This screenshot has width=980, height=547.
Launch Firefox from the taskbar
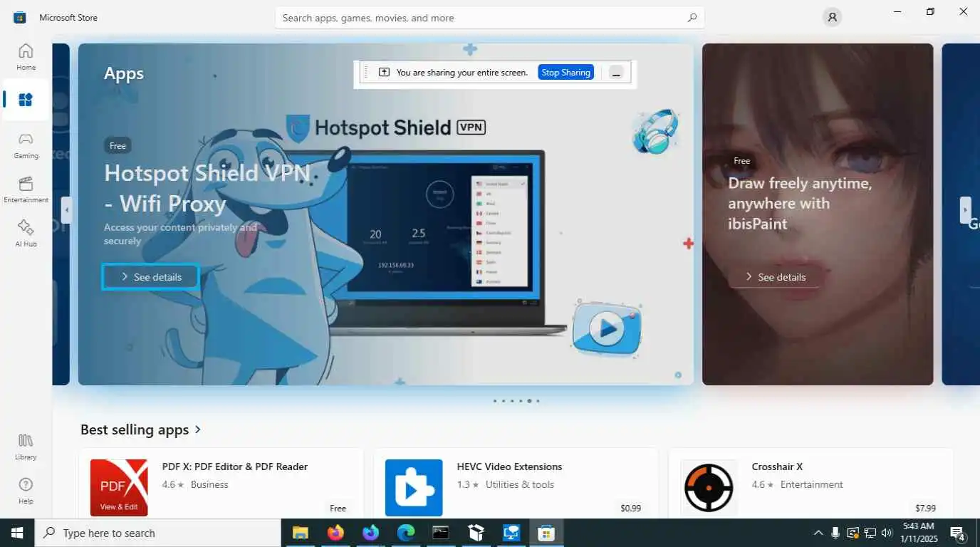tap(335, 533)
